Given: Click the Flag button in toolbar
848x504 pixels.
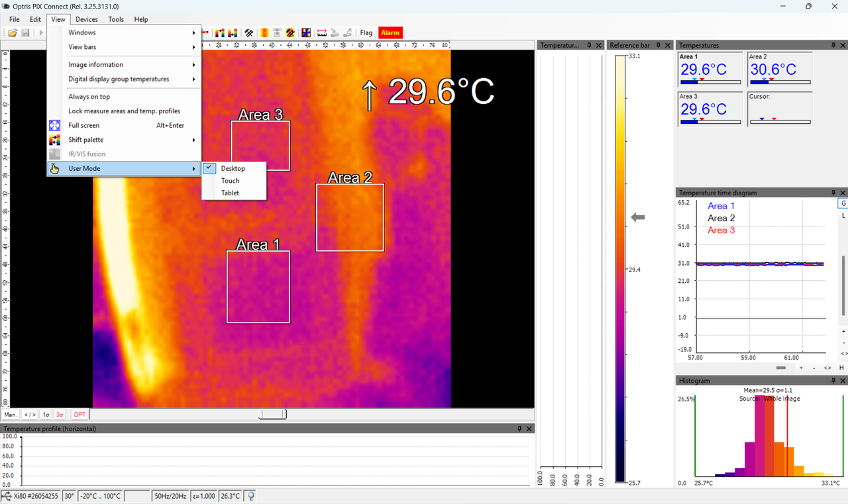Looking at the screenshot, I should tap(366, 32).
